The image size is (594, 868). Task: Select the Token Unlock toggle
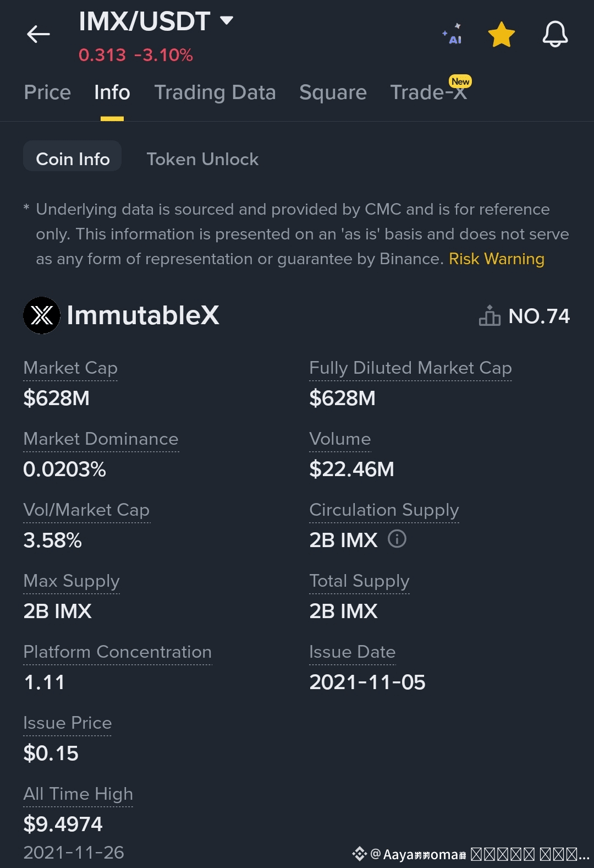(x=202, y=159)
